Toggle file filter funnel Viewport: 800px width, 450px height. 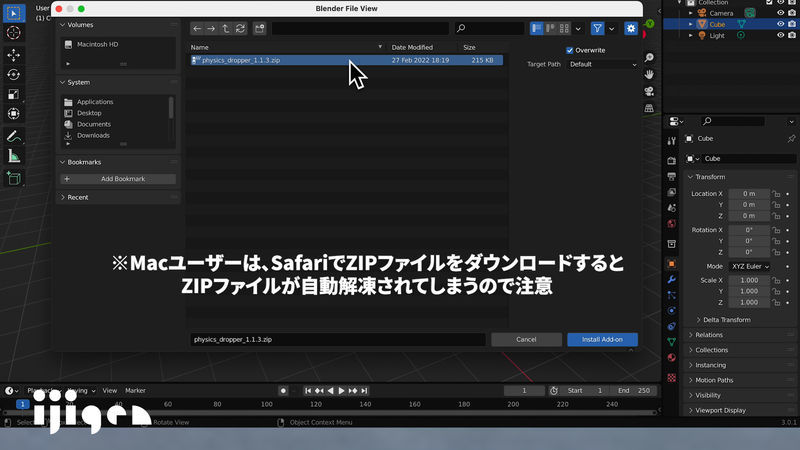point(597,29)
